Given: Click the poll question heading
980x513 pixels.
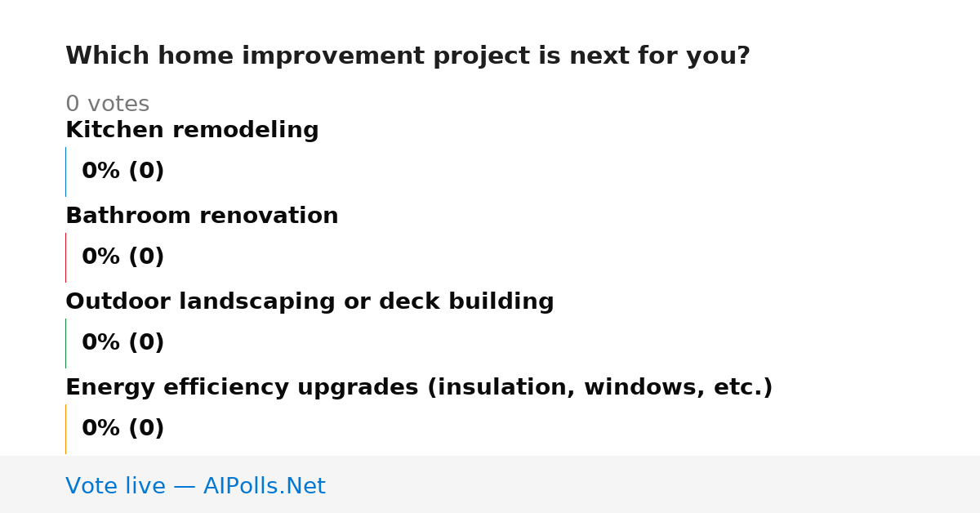Looking at the screenshot, I should pyautogui.click(x=408, y=56).
